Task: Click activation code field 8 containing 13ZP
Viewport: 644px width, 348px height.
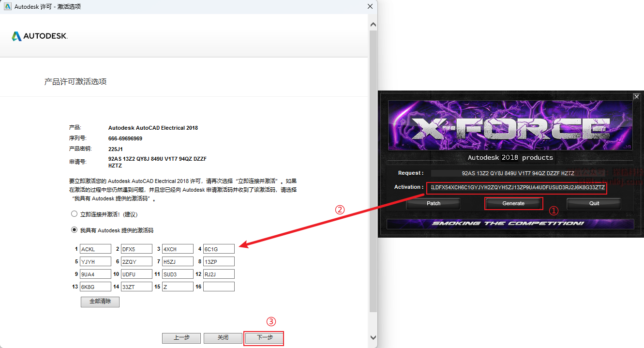Action: tap(219, 261)
